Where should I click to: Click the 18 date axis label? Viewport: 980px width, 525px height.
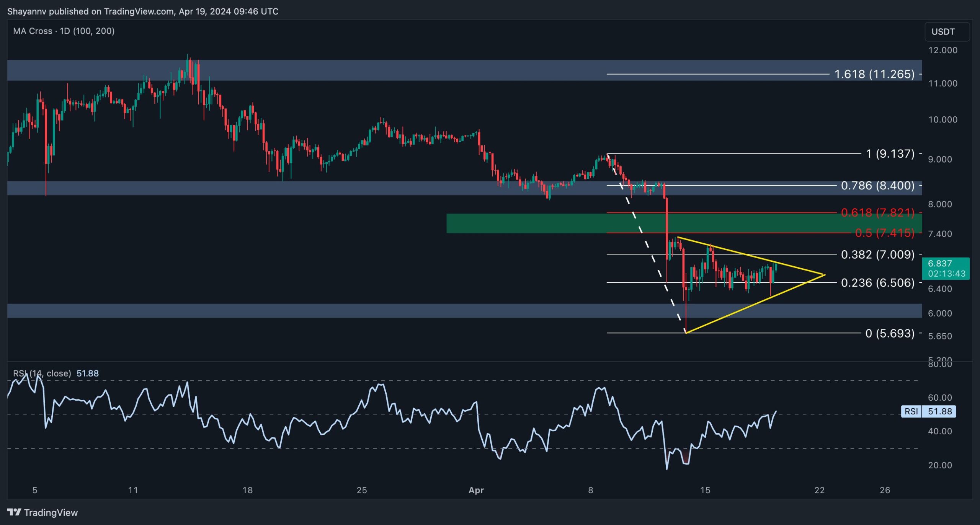247,490
